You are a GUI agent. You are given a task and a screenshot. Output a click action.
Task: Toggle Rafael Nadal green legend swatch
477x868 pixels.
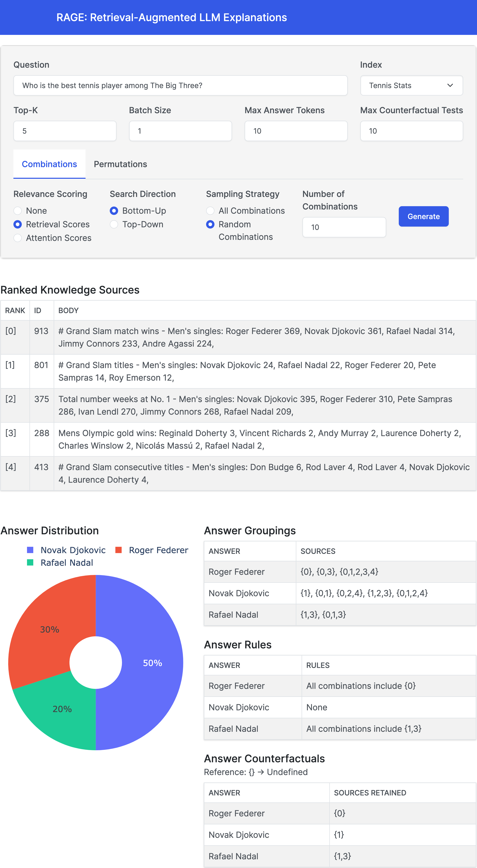click(30, 563)
